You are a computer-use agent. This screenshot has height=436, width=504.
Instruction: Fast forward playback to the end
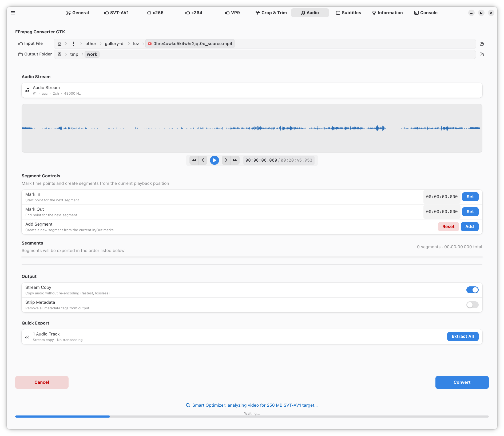click(235, 160)
